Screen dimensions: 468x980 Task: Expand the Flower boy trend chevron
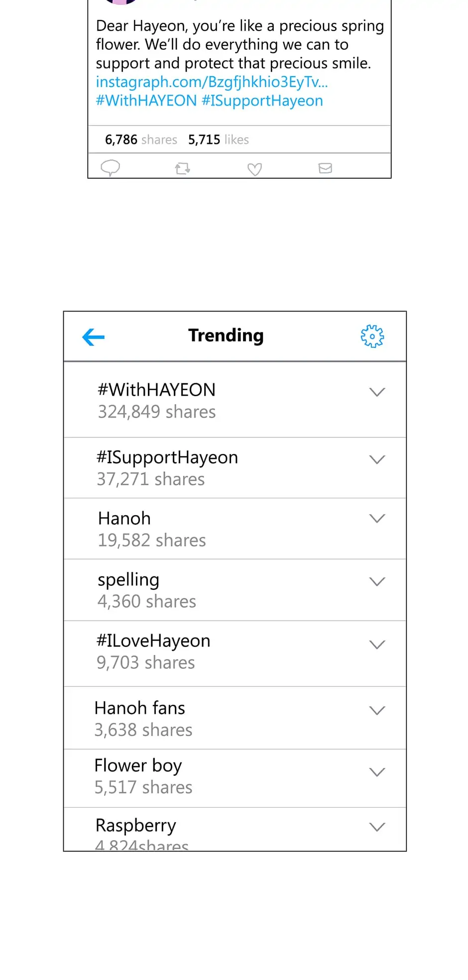(x=377, y=772)
